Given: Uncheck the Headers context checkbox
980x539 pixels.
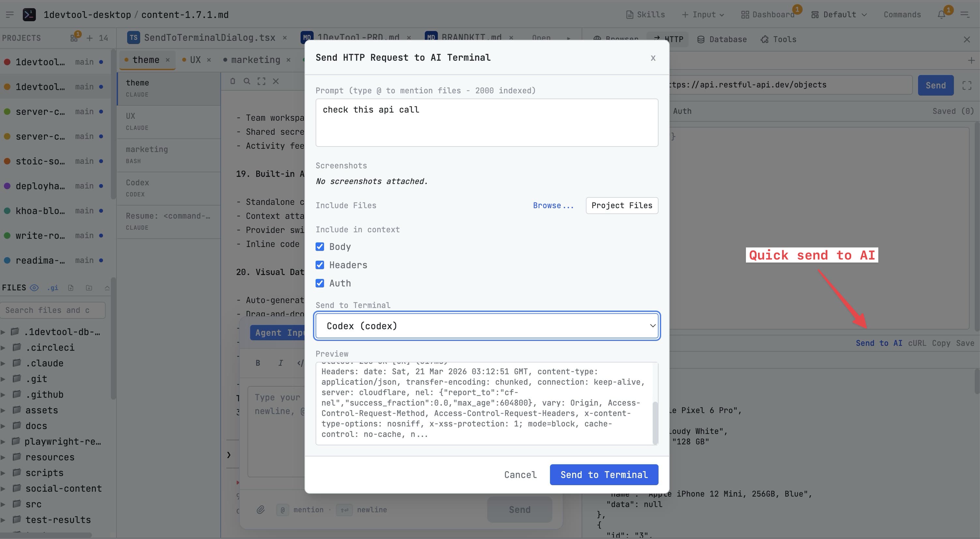Looking at the screenshot, I should pyautogui.click(x=320, y=265).
